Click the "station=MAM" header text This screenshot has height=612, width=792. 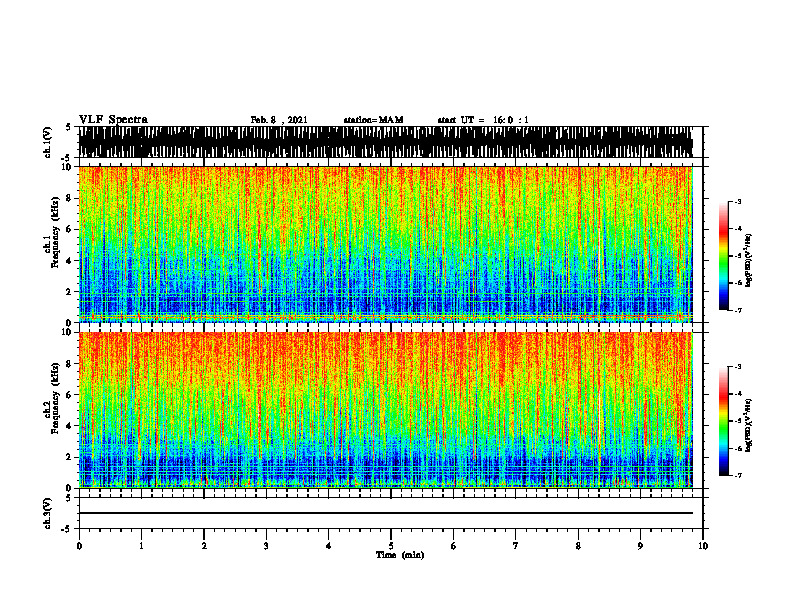(x=374, y=120)
